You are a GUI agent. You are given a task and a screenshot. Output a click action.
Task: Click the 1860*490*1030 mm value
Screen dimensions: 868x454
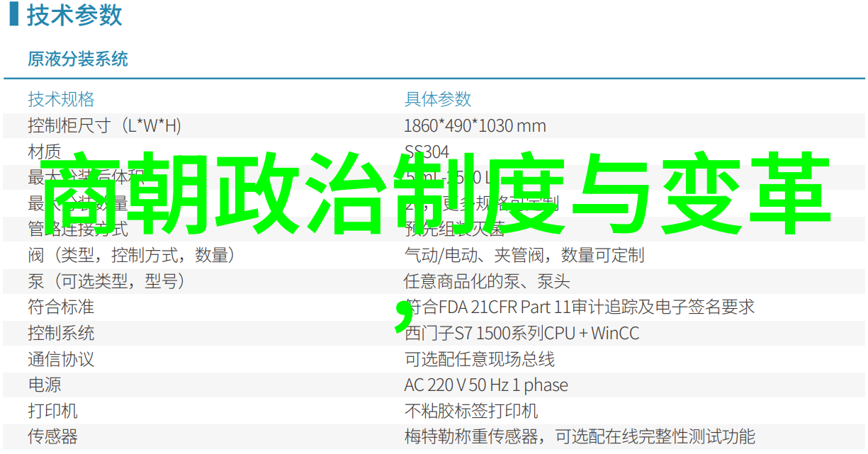[x=475, y=126]
